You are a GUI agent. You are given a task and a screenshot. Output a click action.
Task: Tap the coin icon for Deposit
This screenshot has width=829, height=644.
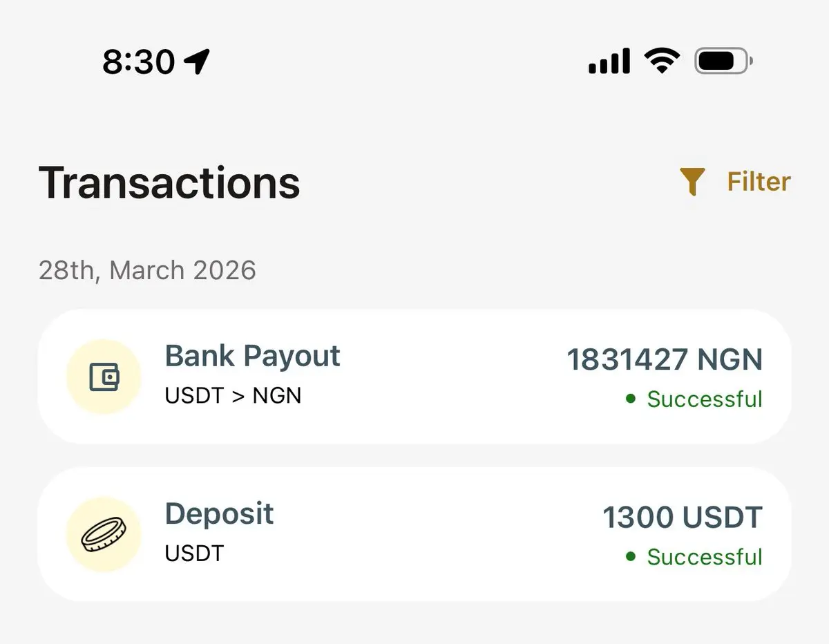point(104,535)
